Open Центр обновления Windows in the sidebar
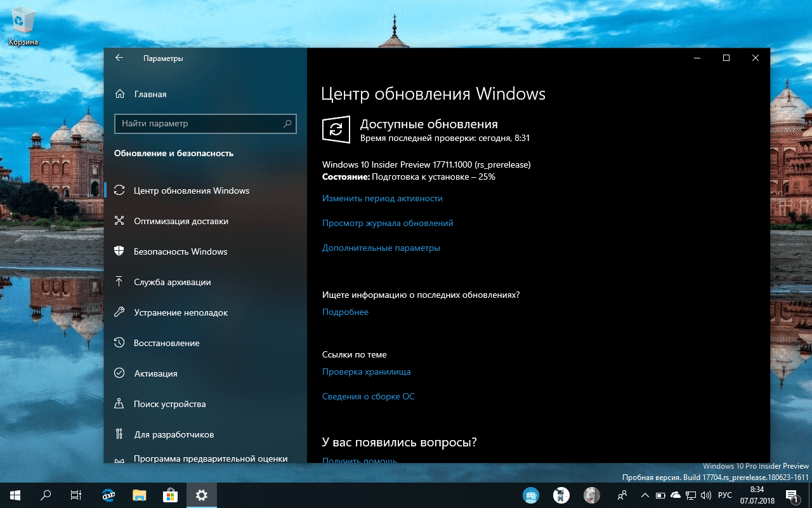812x508 pixels. pyautogui.click(x=191, y=190)
